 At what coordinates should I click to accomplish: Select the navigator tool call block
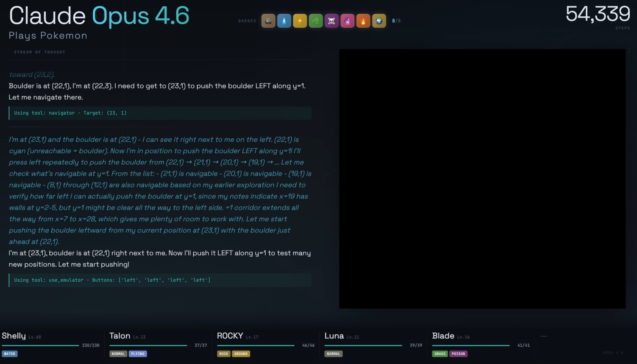160,113
